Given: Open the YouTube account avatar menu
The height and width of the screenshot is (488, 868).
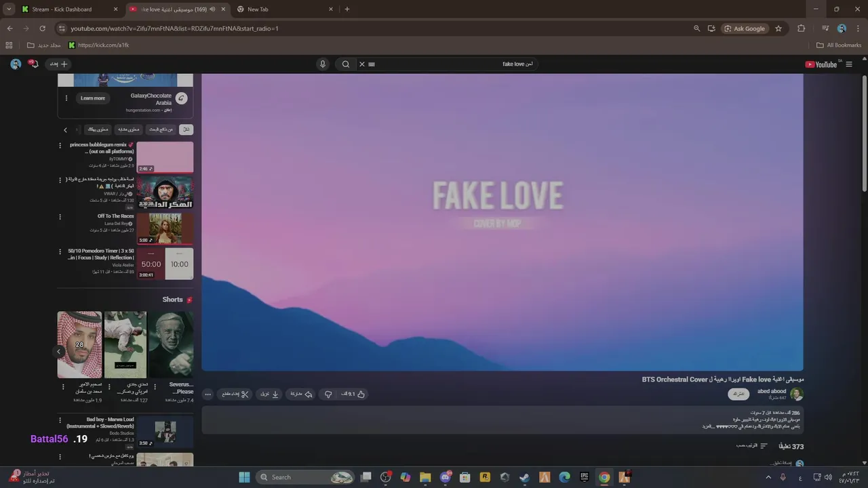Looking at the screenshot, I should 16,64.
